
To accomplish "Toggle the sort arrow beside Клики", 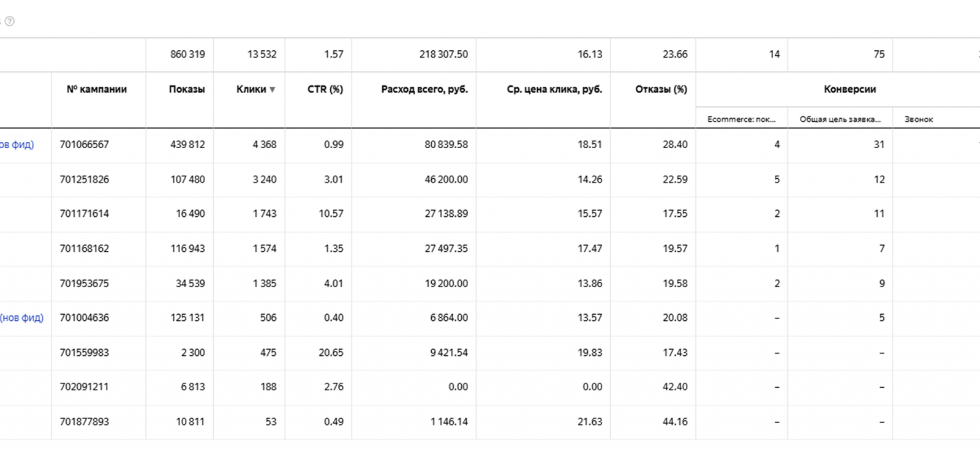I will (273, 89).
